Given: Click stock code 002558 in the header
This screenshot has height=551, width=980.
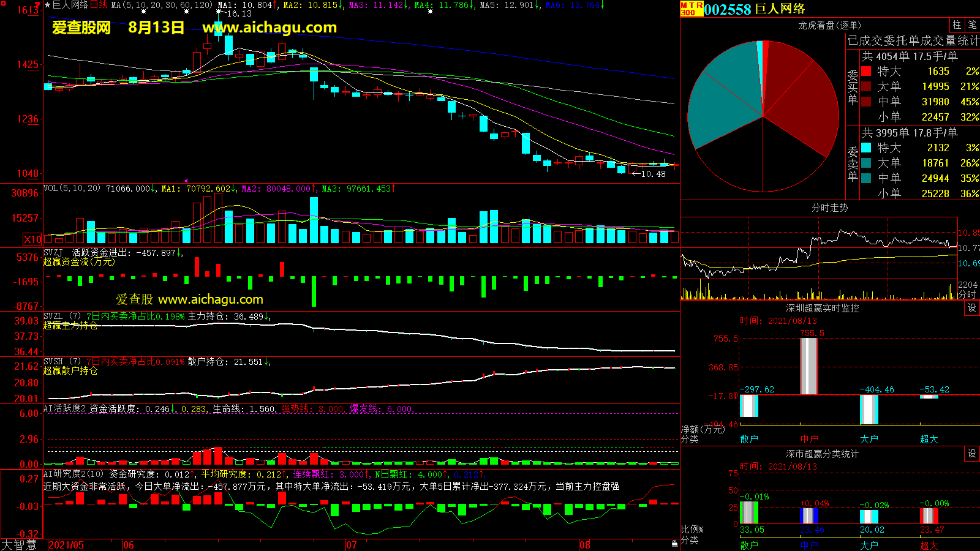Looking at the screenshot, I should pos(727,9).
